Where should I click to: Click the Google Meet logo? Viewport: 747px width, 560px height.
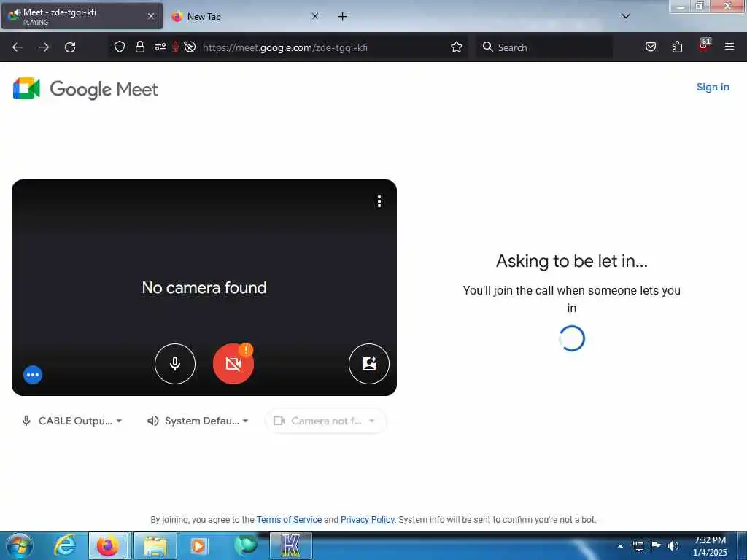point(85,88)
